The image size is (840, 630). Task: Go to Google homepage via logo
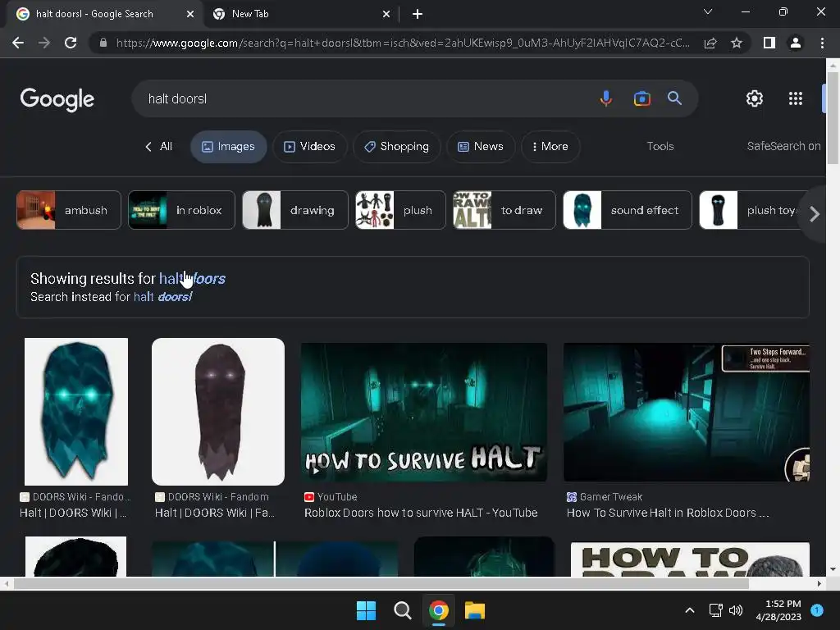tap(57, 99)
